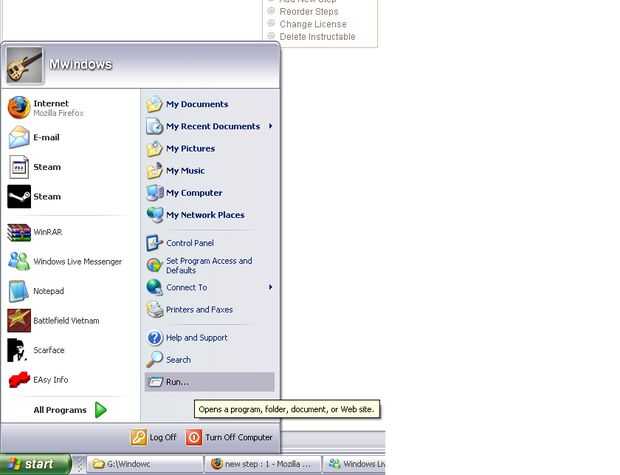Expand Connect To submenu arrow
This screenshot has height=475, width=620.
point(270,288)
